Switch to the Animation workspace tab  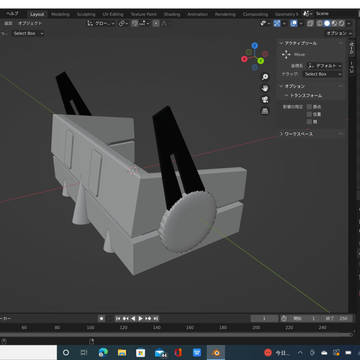click(198, 14)
